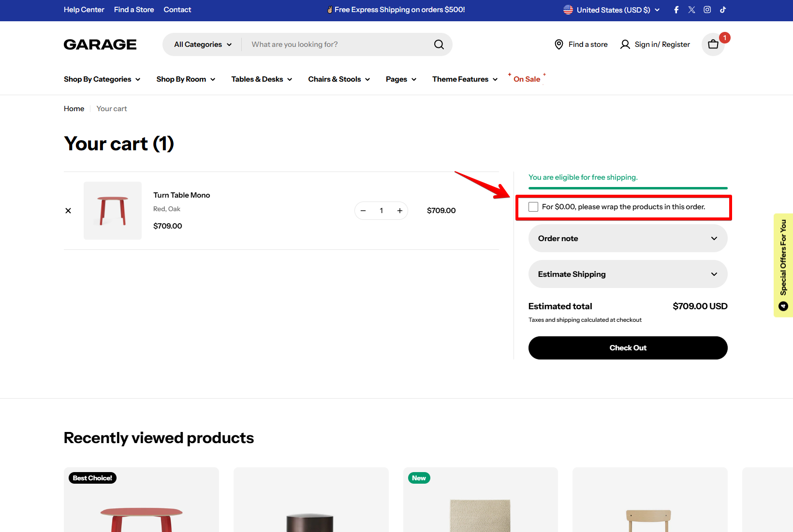Screen dimensions: 793x532
Task: Open Shop By Categories menu
Action: [102, 79]
